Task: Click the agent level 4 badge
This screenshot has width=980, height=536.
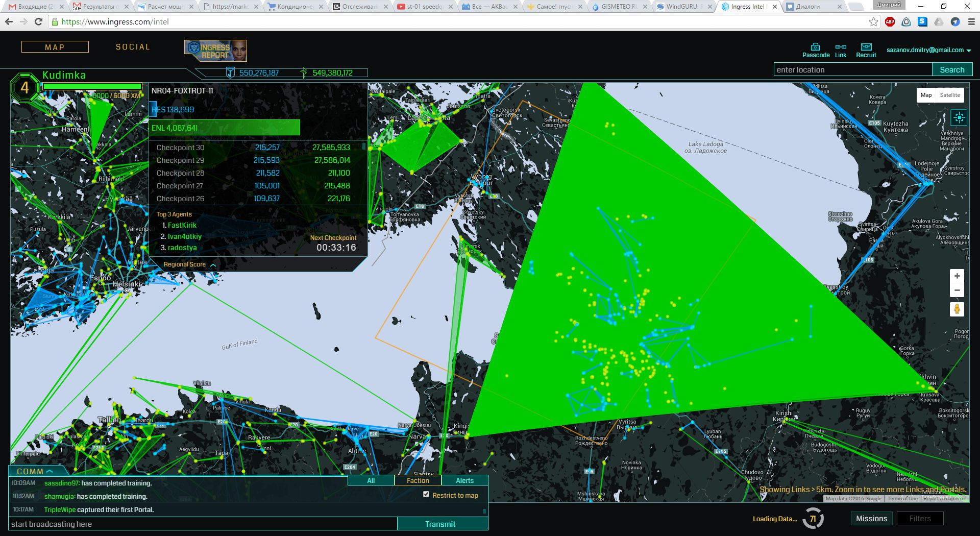Action: click(24, 88)
